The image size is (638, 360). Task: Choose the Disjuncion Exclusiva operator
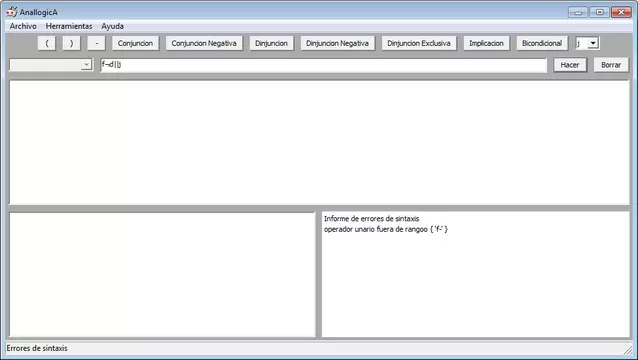[419, 43]
